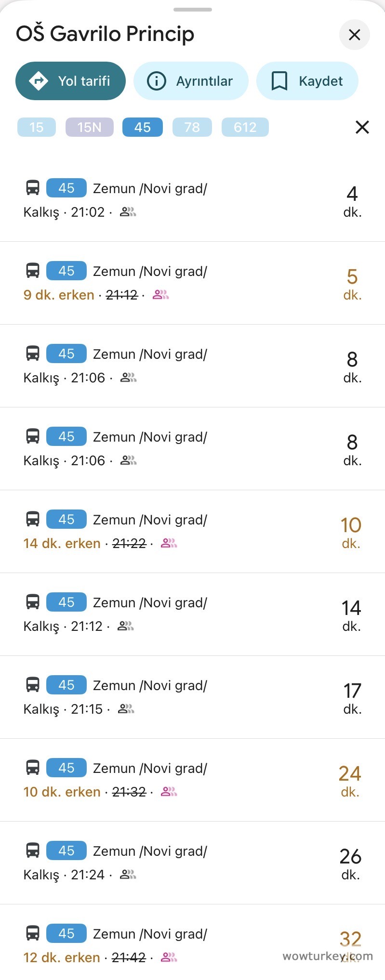Filter departures by line 15
This screenshot has height=980, width=385.
(37, 127)
